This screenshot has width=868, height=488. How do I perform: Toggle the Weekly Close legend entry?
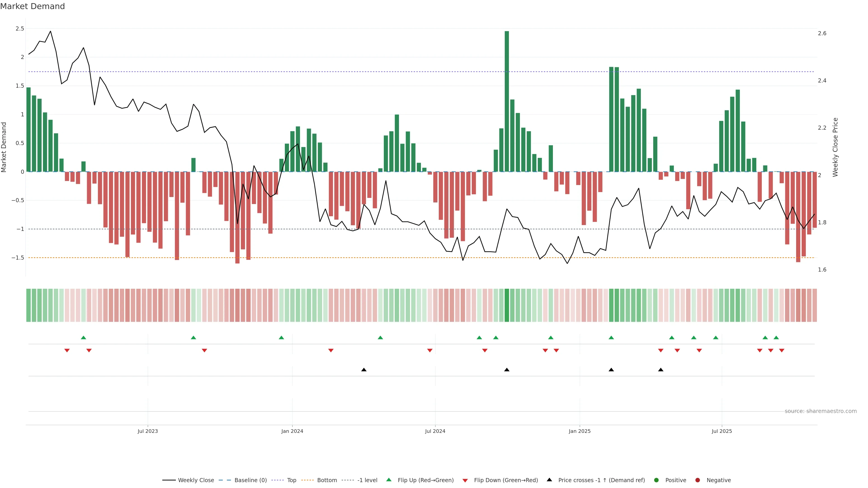tap(196, 480)
